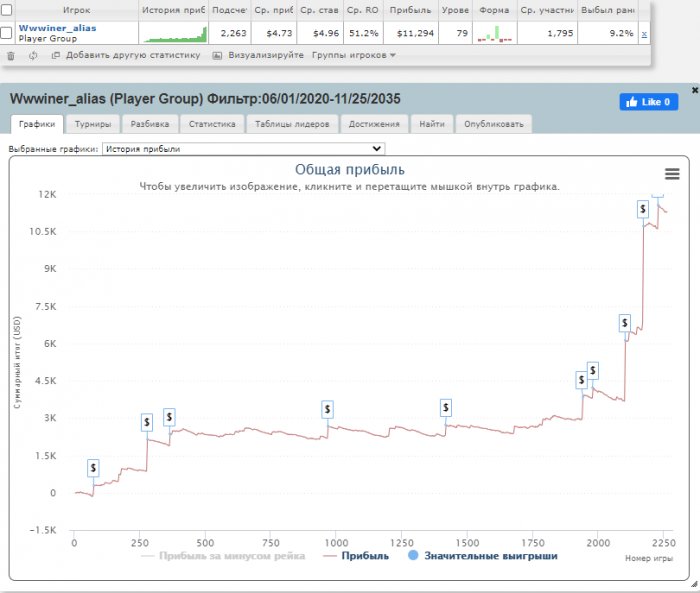Check the Wwwiner_alias row checkbox
The image size is (700, 593).
[x=7, y=33]
